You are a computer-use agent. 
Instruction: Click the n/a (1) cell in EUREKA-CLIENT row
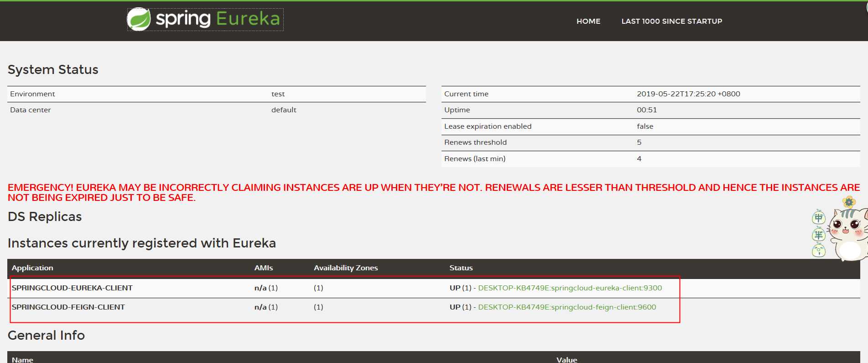266,288
